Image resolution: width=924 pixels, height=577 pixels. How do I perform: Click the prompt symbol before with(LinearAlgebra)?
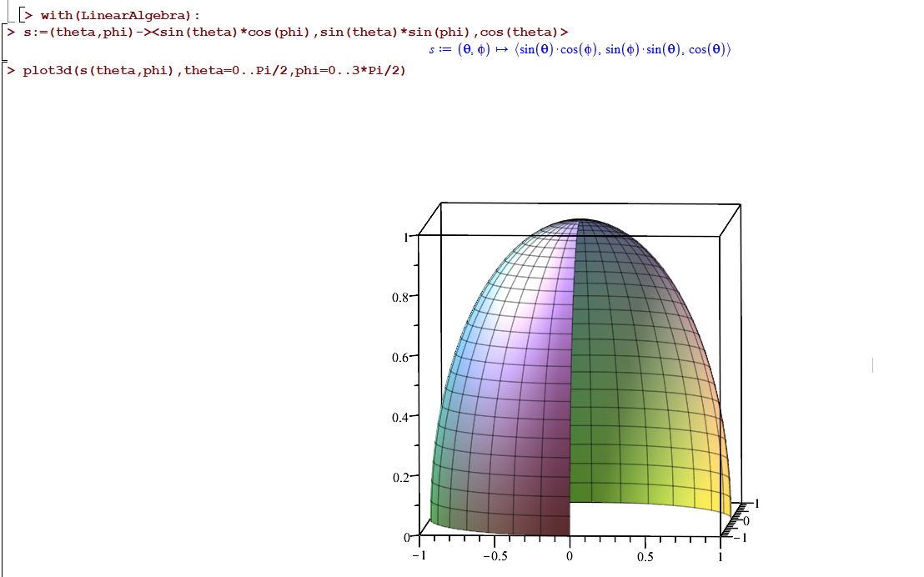(29, 15)
